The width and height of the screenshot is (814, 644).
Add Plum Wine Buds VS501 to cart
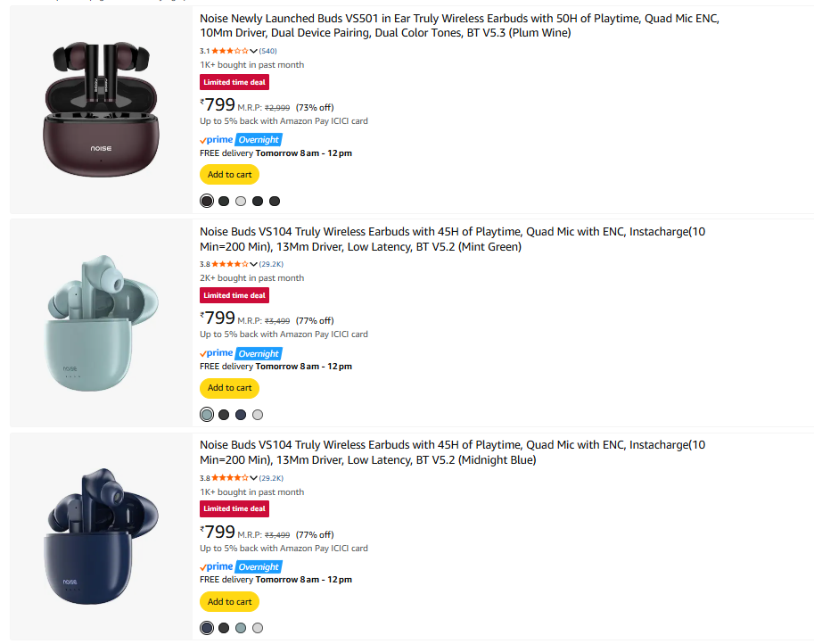coord(229,175)
